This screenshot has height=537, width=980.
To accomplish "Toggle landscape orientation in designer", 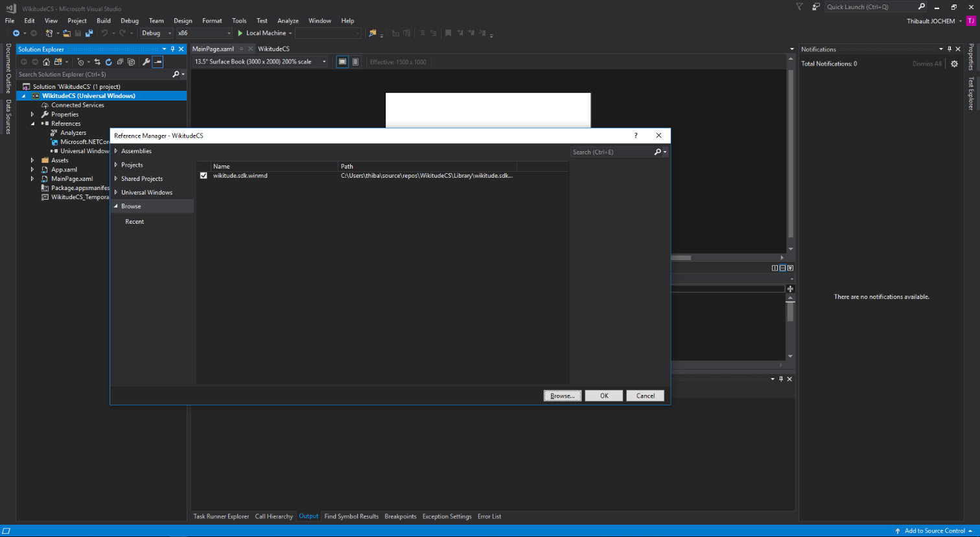I will coord(342,62).
